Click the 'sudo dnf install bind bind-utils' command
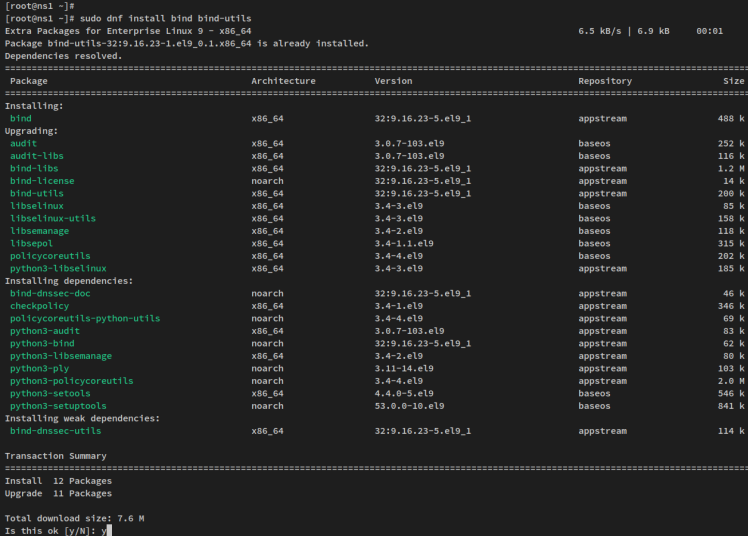Image resolution: width=748 pixels, height=536 pixels. (166, 19)
